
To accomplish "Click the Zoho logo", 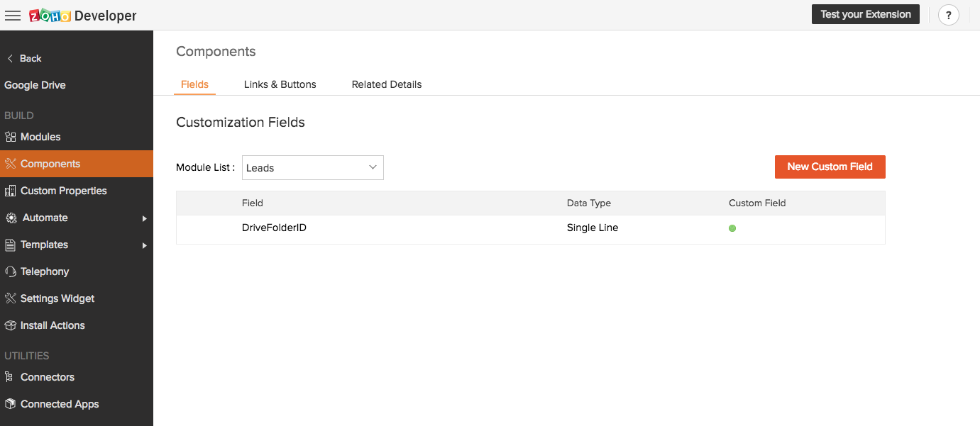I will pos(49,16).
